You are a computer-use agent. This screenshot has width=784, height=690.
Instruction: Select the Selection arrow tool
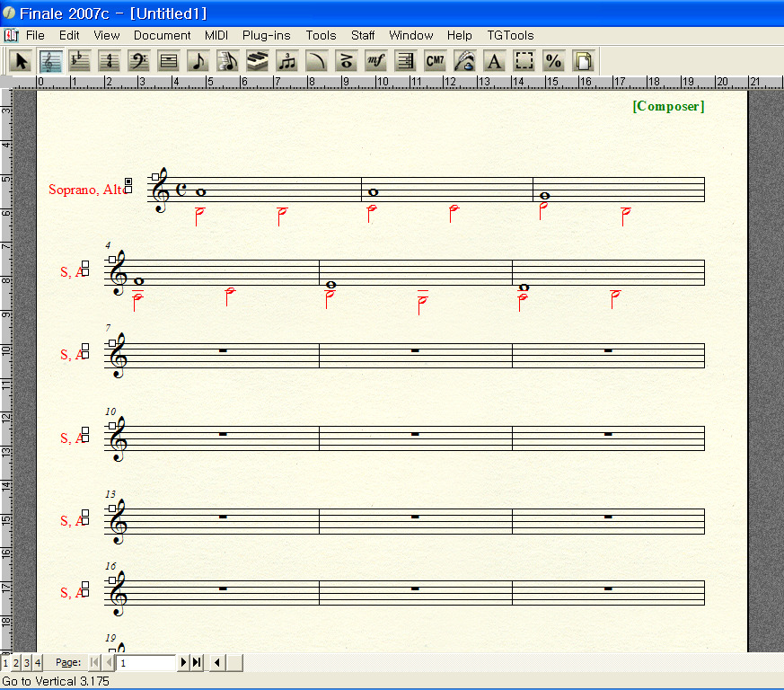[22, 61]
